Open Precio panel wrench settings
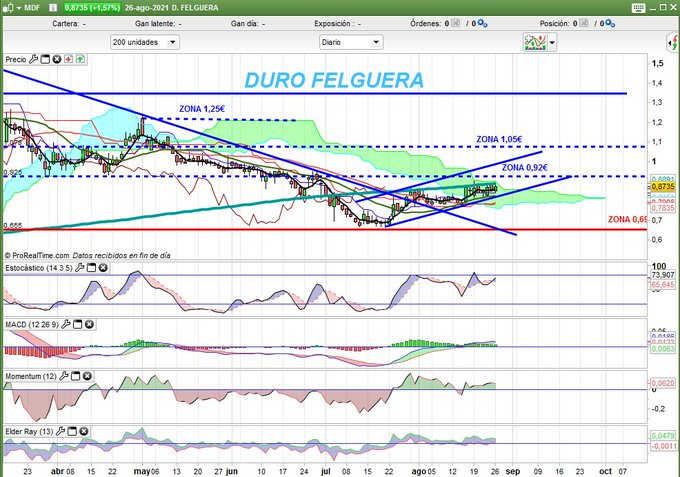This screenshot has height=477, width=680. [x=33, y=59]
